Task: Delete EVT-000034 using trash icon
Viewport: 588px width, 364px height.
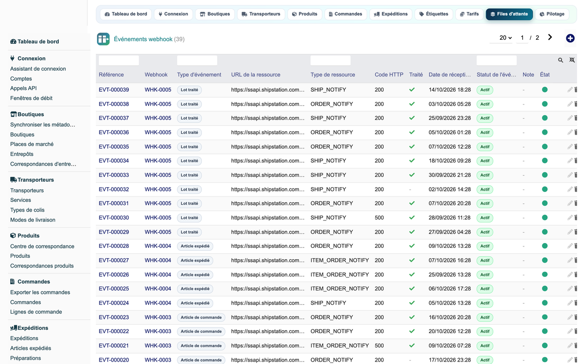Action: (576, 161)
